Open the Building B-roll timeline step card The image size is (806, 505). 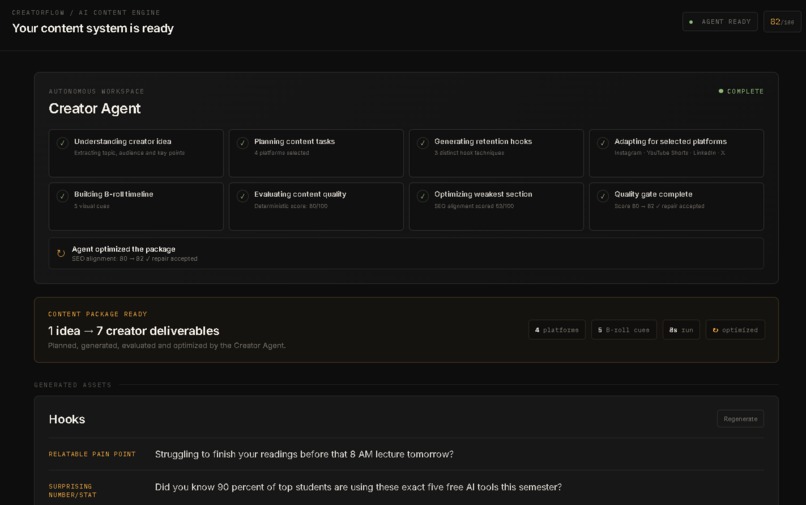pyautogui.click(x=136, y=206)
